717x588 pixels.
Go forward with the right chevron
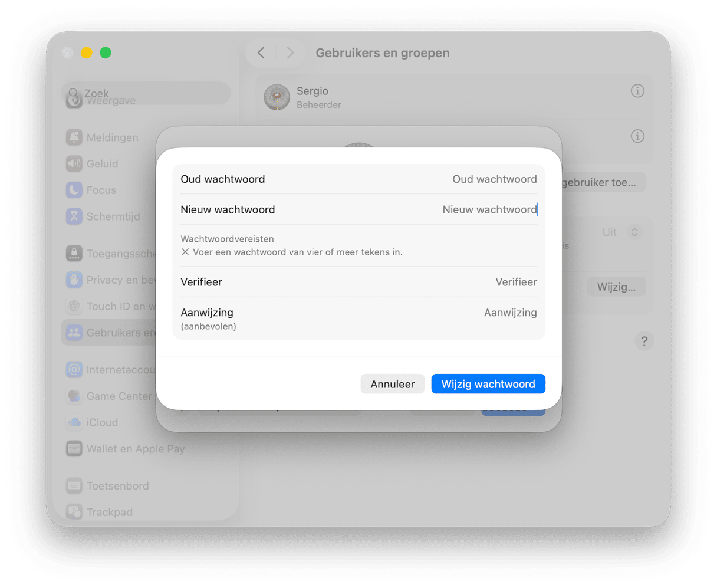coord(290,53)
